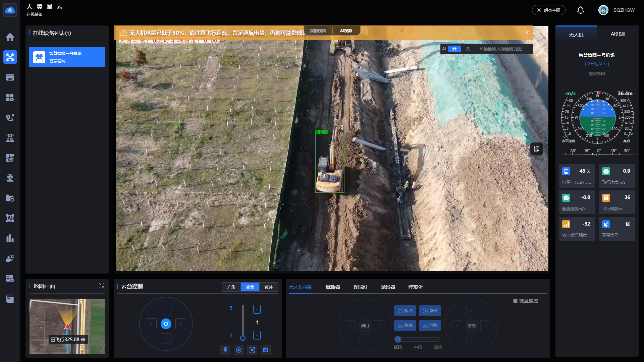The image size is (644, 362).
Task: Open the 探照灯 searchlight tab
Action: pos(360,287)
